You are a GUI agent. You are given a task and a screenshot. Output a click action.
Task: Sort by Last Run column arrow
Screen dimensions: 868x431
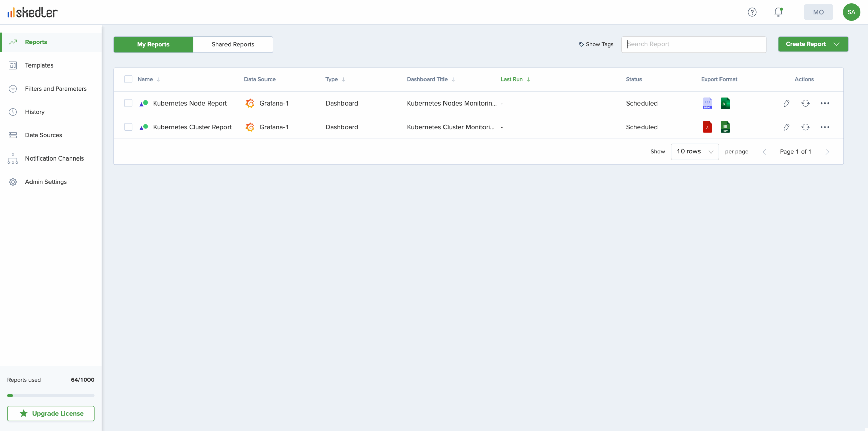(528, 79)
